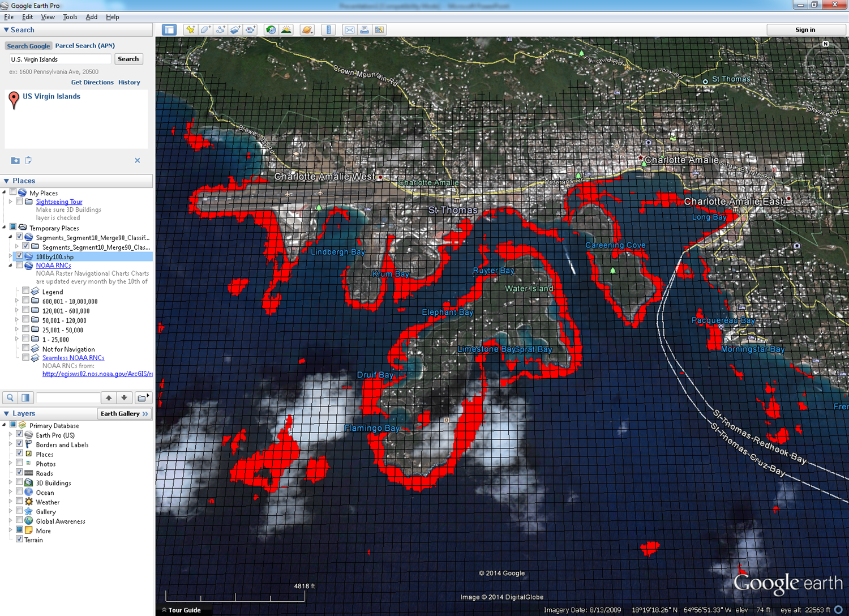Toggle the sunlight across landscape icon
This screenshot has width=849, height=616.
286,30
